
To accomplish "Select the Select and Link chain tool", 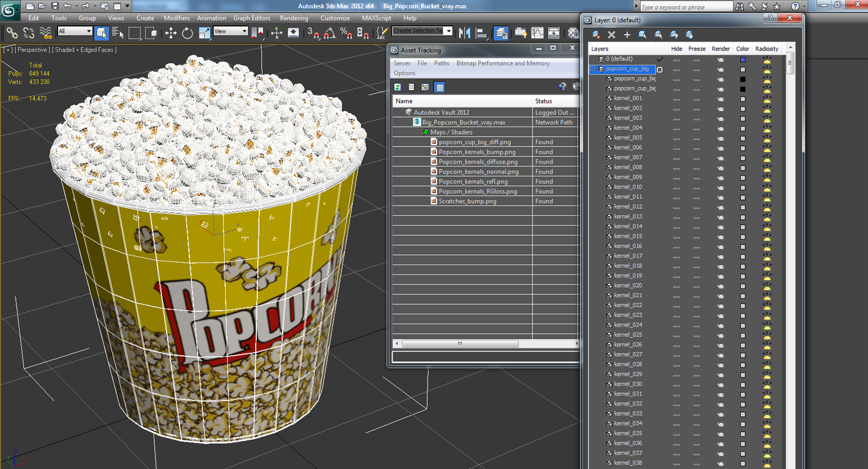I will tap(12, 33).
